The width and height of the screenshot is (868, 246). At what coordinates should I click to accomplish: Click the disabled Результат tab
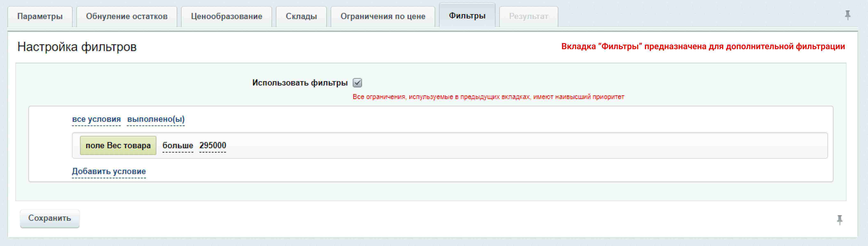tap(528, 16)
